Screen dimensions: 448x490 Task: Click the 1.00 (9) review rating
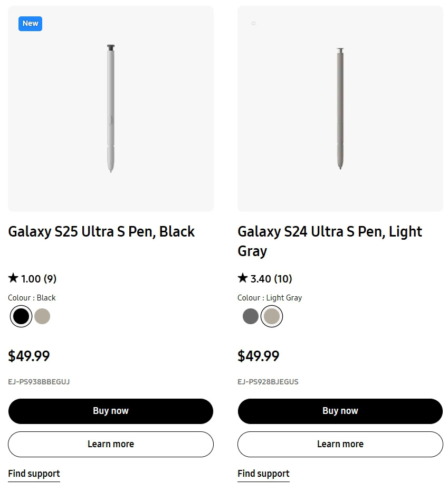[39, 279]
